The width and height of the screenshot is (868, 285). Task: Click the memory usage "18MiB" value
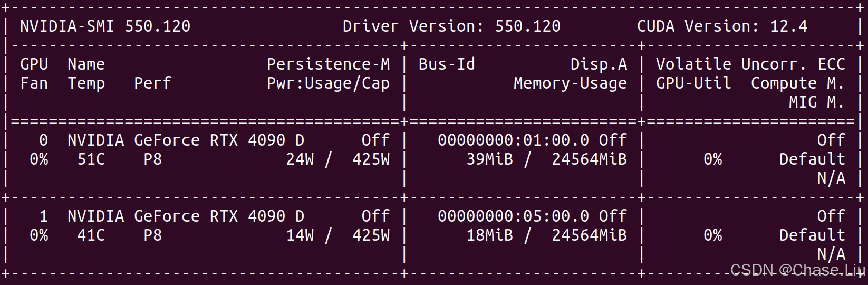(x=490, y=235)
